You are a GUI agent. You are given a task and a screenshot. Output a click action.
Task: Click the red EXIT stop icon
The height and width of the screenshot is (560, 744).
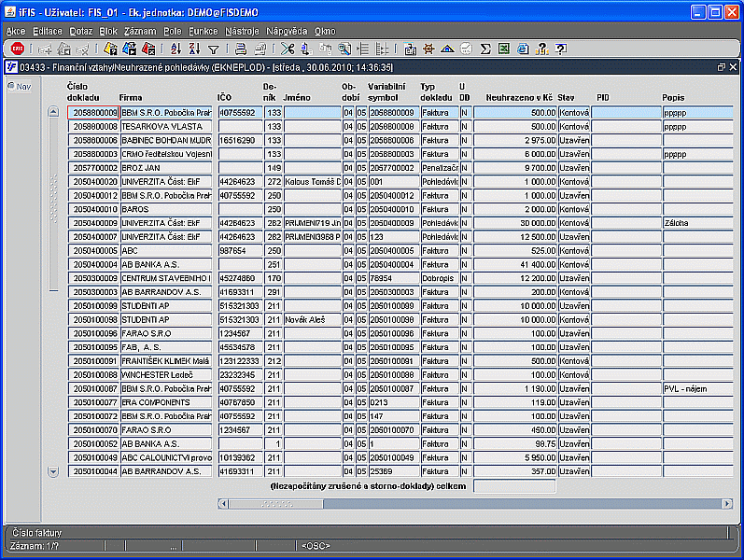click(x=18, y=49)
